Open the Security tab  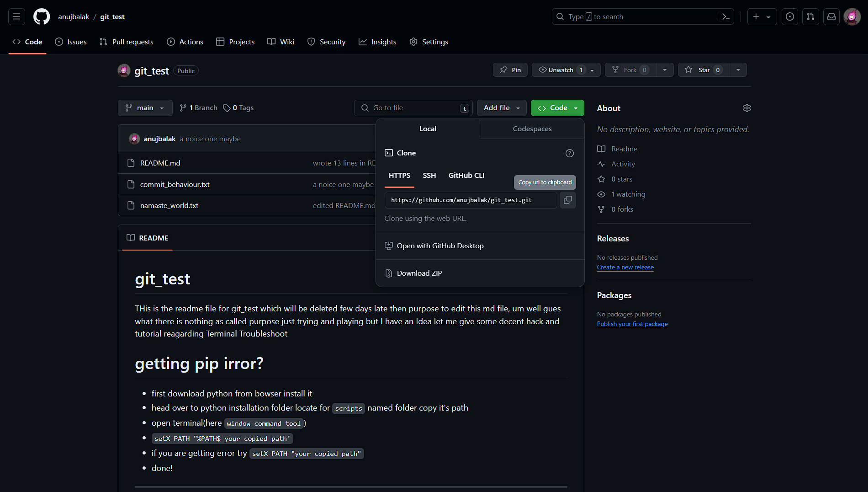[x=327, y=42]
